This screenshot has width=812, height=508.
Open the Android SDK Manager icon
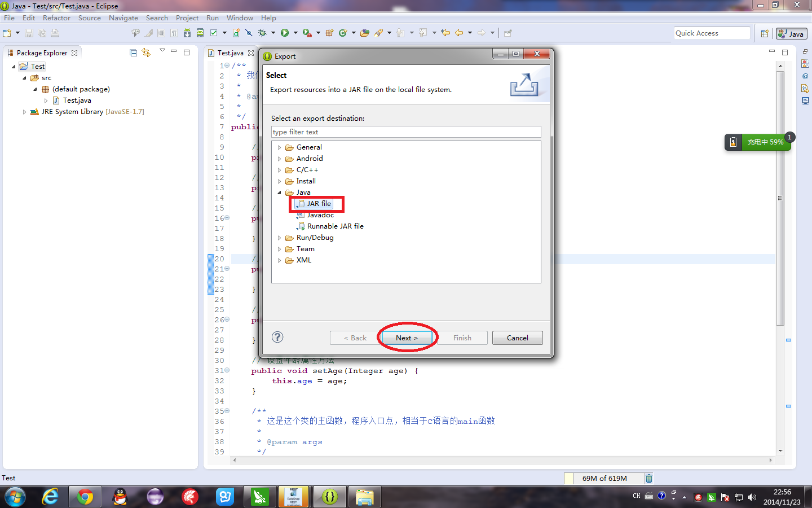pyautogui.click(x=187, y=33)
